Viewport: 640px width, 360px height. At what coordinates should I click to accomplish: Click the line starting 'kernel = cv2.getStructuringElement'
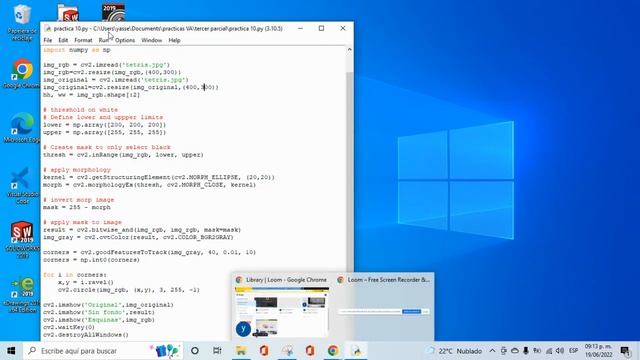click(x=159, y=177)
